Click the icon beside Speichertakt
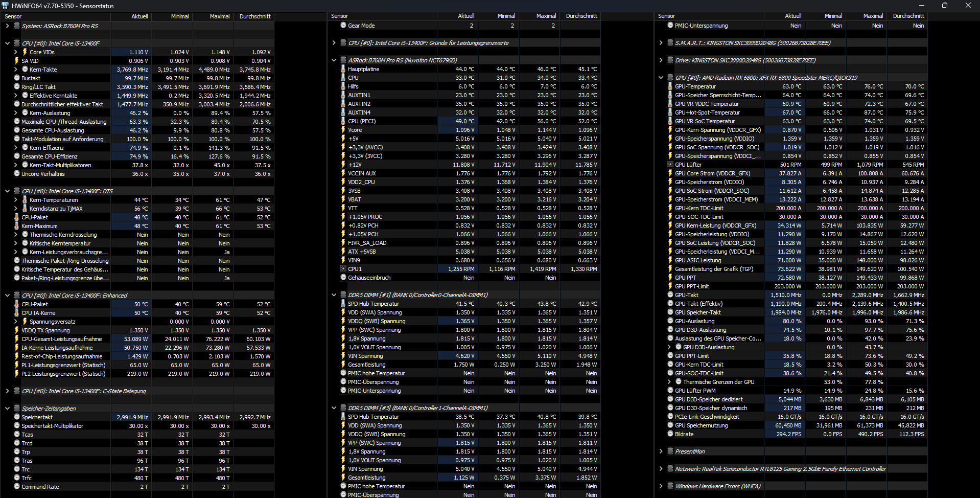The height and width of the screenshot is (498, 980). pyautogui.click(x=17, y=417)
